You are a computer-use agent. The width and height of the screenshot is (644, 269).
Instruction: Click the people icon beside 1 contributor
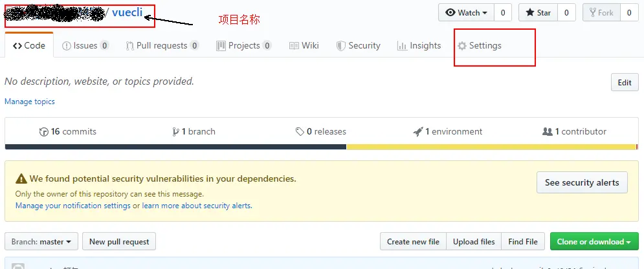(x=548, y=132)
